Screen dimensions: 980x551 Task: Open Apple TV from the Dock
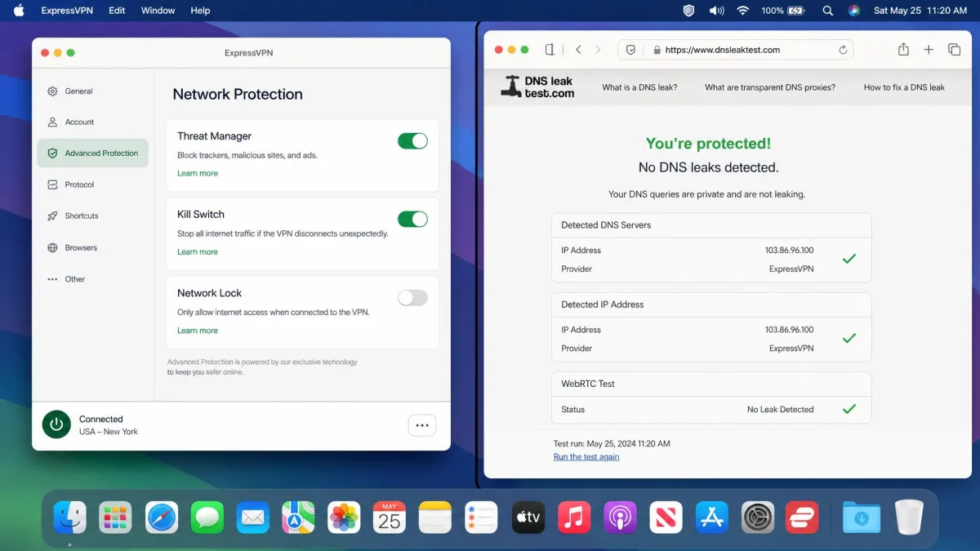pyautogui.click(x=528, y=517)
